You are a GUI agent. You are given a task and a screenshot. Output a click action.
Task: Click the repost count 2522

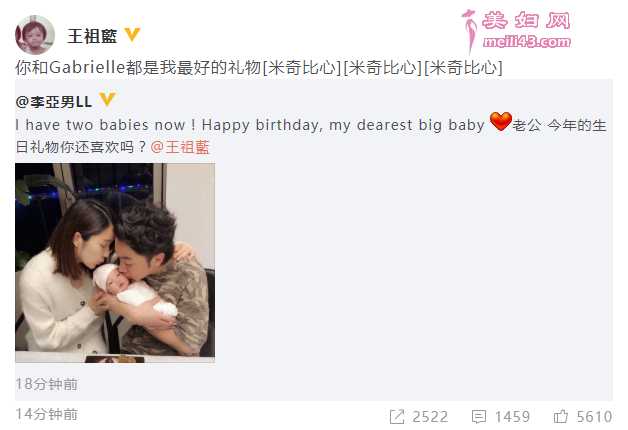tap(430, 417)
